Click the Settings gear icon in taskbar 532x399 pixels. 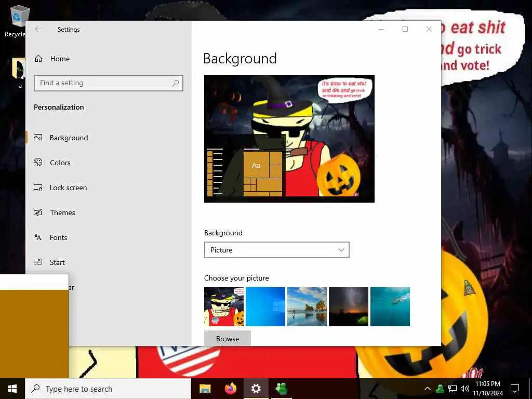[256, 389]
